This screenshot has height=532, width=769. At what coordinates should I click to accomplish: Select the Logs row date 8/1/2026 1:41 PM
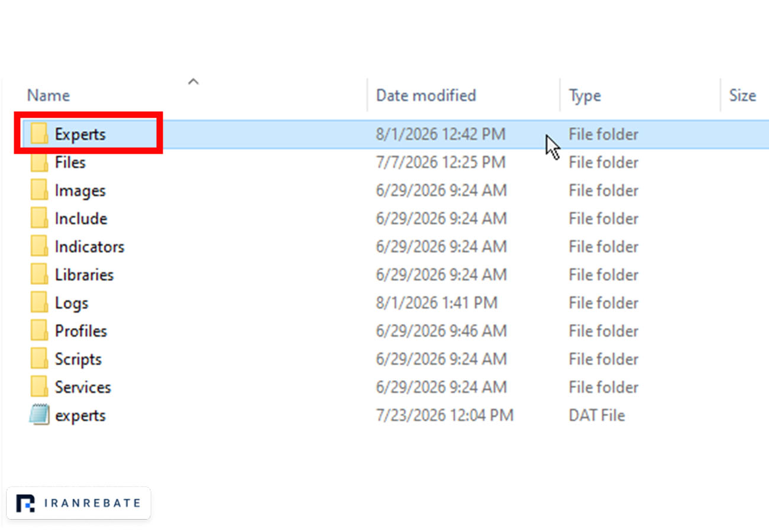coord(437,303)
